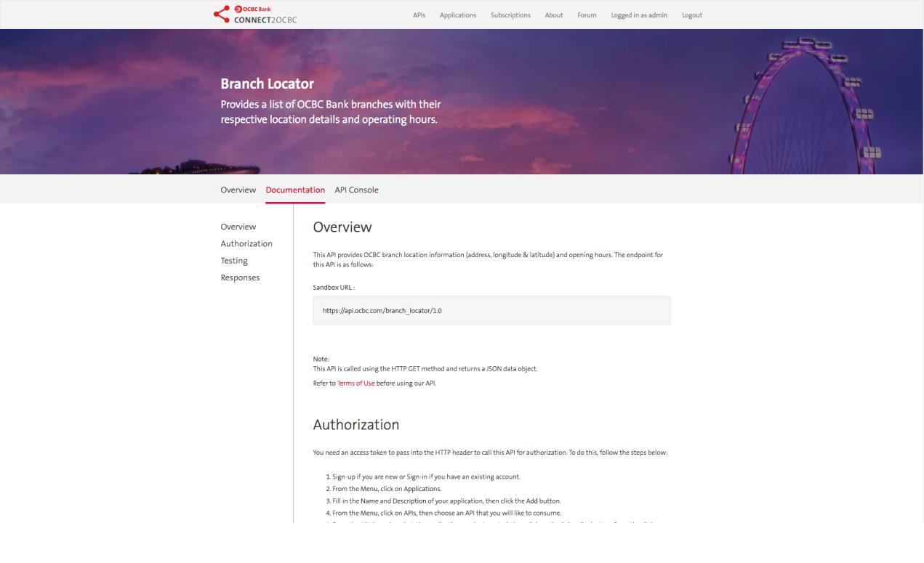The image size is (924, 563).
Task: Open the About page link
Action: pyautogui.click(x=554, y=15)
